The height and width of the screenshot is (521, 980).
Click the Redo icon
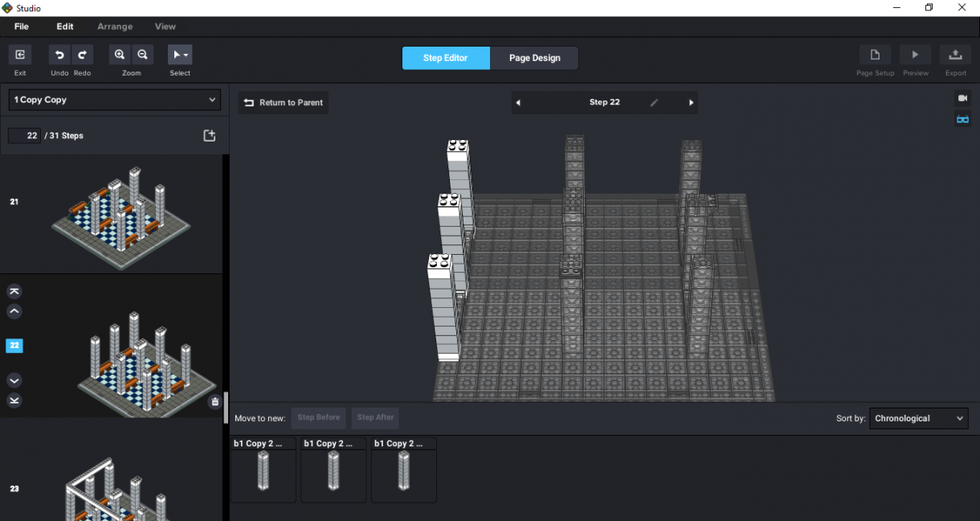coord(82,55)
